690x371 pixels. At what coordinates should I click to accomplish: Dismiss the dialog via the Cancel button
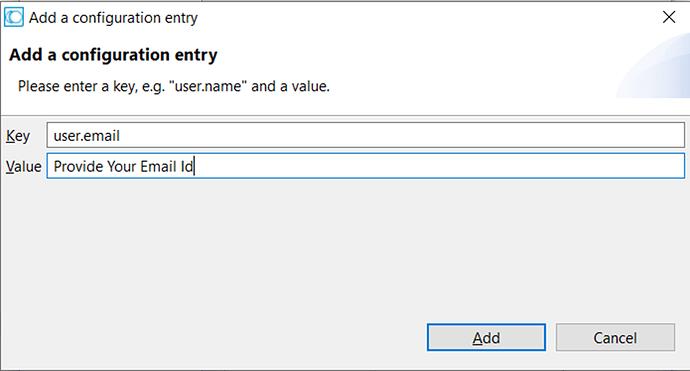[x=615, y=338]
